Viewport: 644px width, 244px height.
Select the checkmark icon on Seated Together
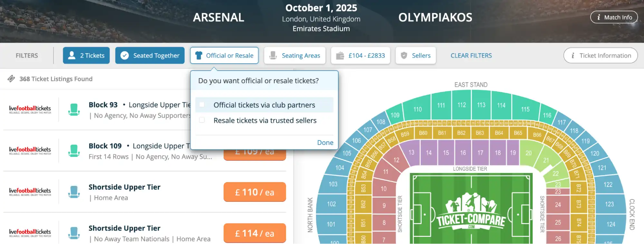pyautogui.click(x=125, y=55)
